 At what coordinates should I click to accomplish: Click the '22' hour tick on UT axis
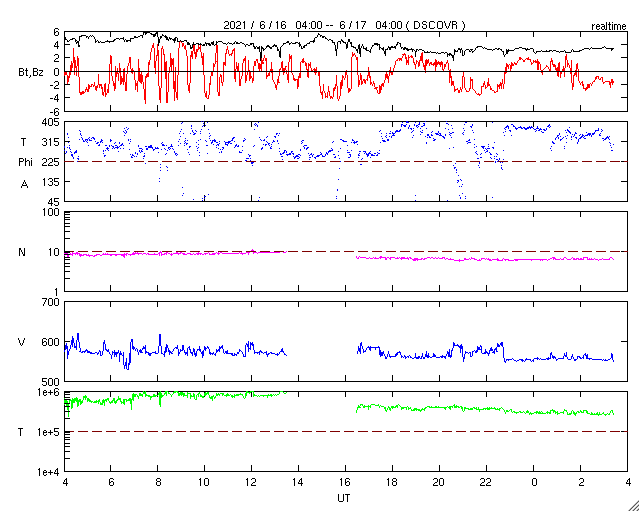pos(486,482)
